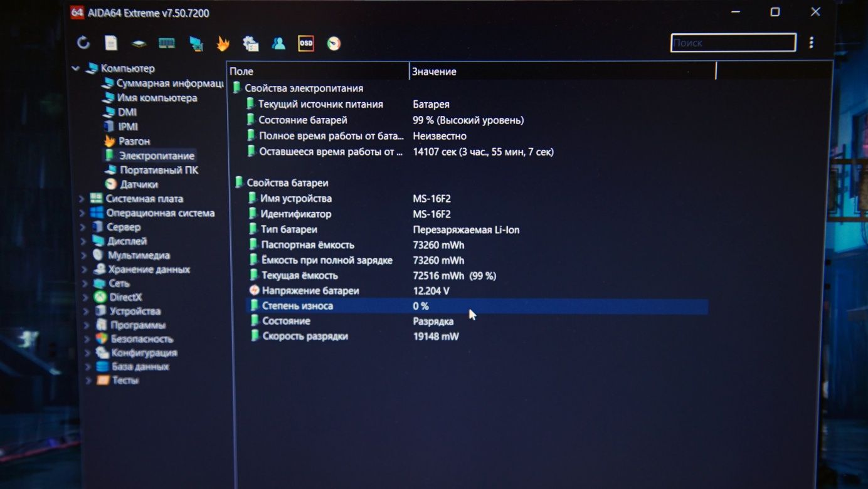Screen dimensions: 868x489
Task: Click the round clock toolbar icon
Action: (334, 43)
